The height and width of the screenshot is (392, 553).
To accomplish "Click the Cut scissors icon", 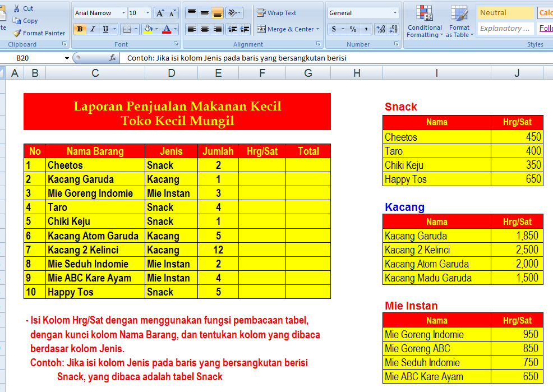I will point(17,8).
